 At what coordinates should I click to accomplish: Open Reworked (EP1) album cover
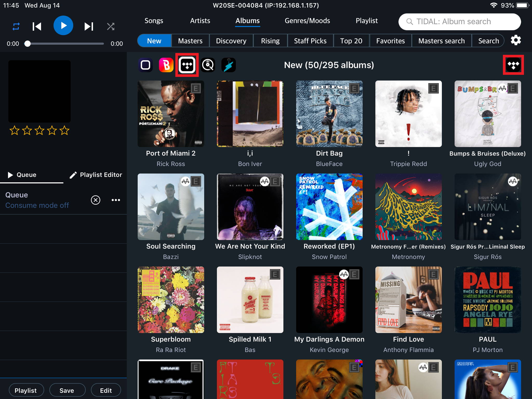pos(329,207)
